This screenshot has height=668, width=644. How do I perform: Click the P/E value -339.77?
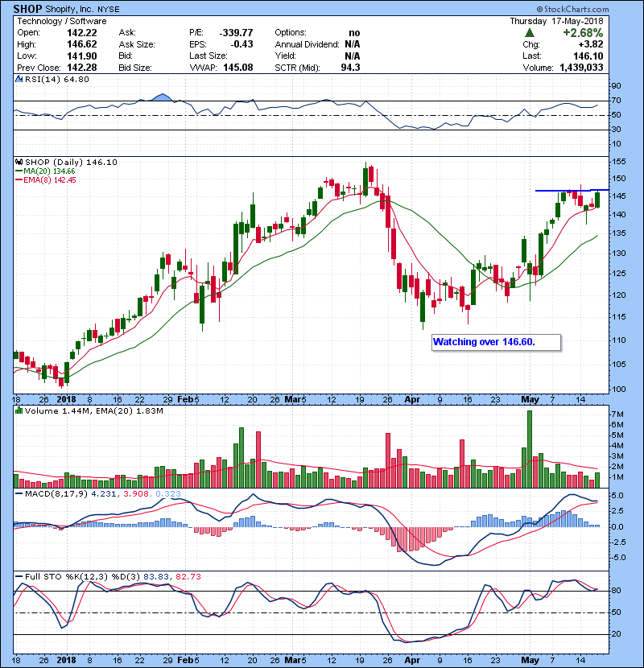pos(236,33)
